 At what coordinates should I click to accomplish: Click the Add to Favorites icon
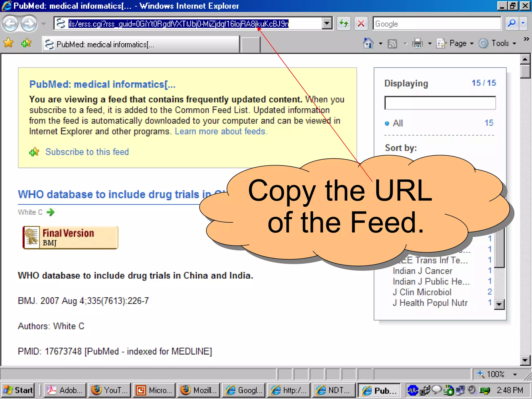coord(26,43)
